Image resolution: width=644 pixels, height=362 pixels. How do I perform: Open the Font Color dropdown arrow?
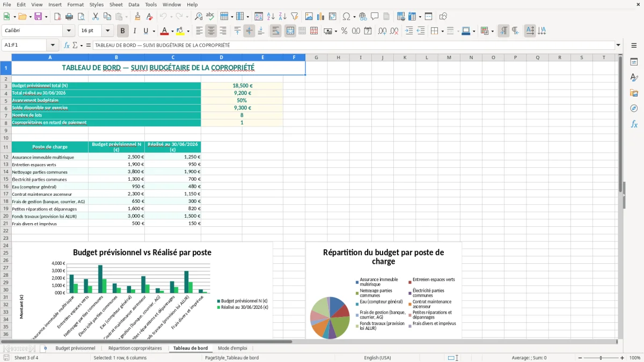point(172,31)
